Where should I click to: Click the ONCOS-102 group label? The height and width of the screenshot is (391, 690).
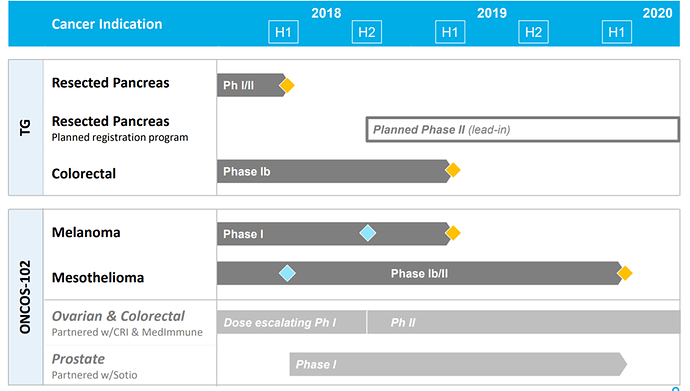[x=26, y=297]
